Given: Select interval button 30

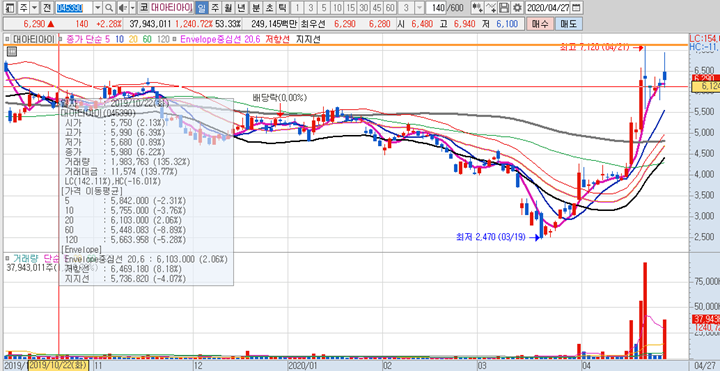Looking at the screenshot, I should 364,8.
